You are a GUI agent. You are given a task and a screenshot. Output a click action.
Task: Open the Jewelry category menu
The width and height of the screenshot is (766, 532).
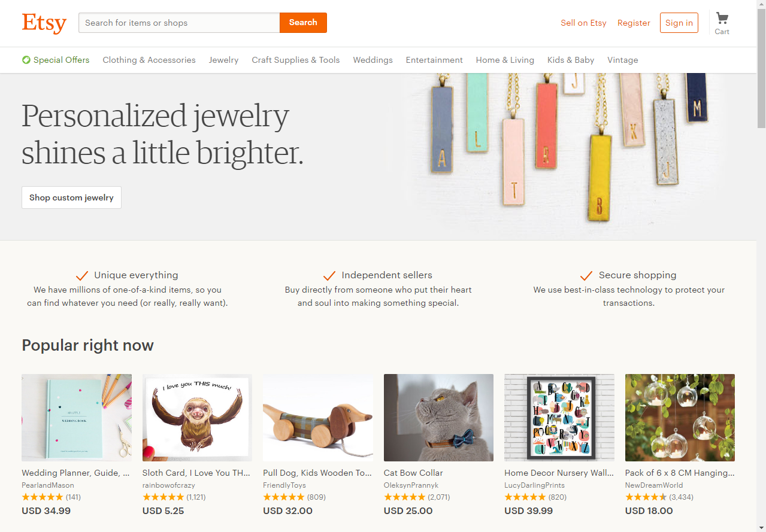223,60
